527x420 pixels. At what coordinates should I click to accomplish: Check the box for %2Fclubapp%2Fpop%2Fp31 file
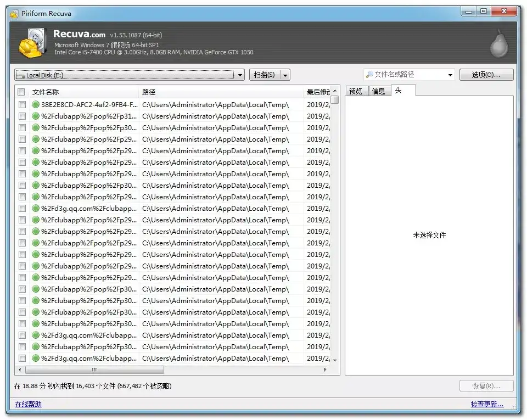click(22, 116)
